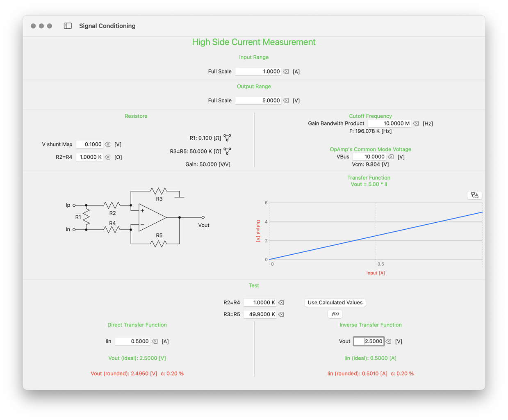Image resolution: width=508 pixels, height=420 pixels.
Task: Click the blue transfer function line on the graph
Action: [x=376, y=236]
